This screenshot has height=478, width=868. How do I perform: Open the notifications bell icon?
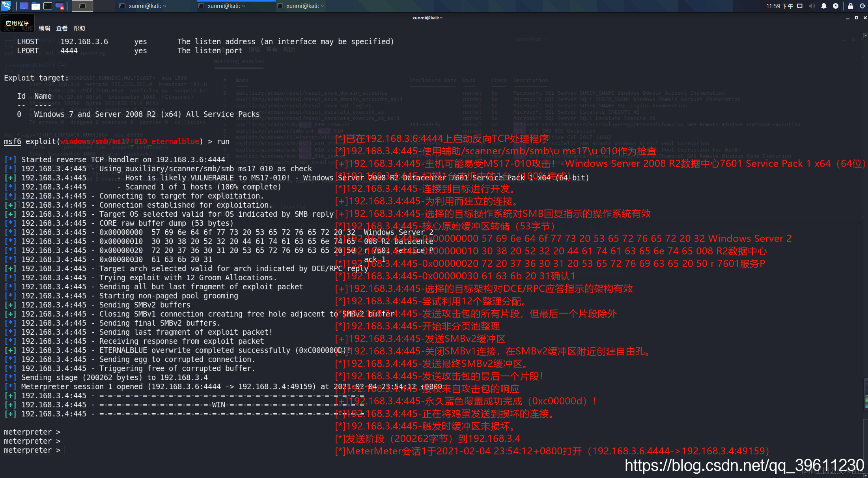824,6
